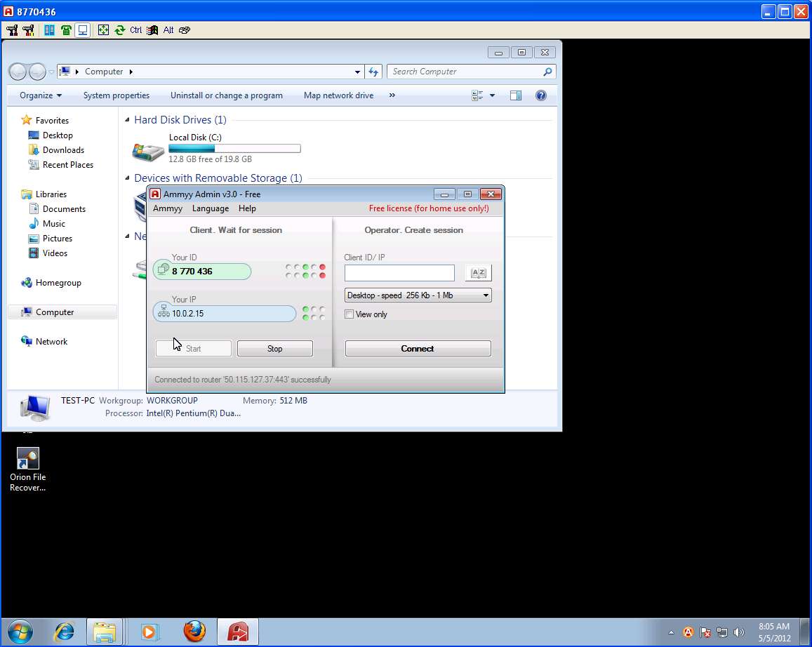Send the Windows key via flag icon

pos(152,30)
